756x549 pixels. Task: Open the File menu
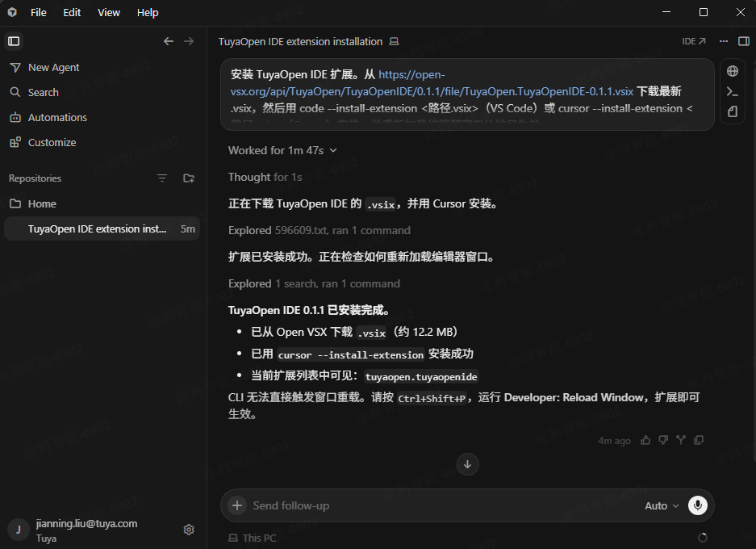pyautogui.click(x=39, y=13)
